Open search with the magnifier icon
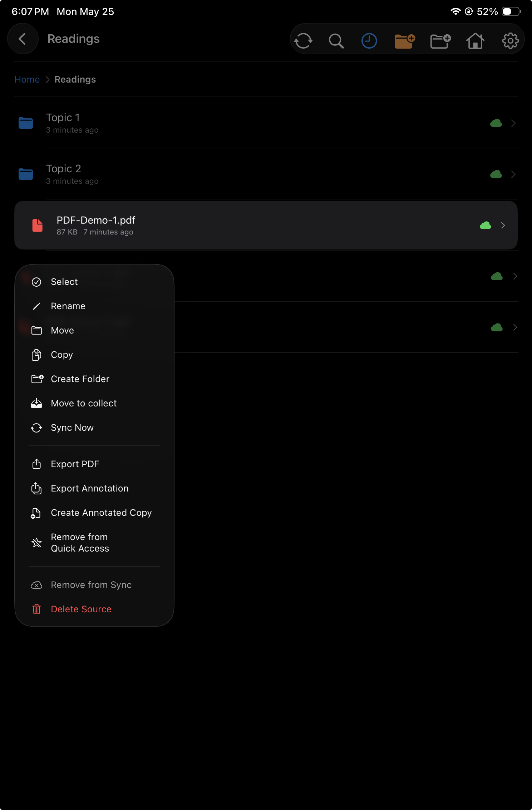This screenshot has width=532, height=810. point(336,41)
